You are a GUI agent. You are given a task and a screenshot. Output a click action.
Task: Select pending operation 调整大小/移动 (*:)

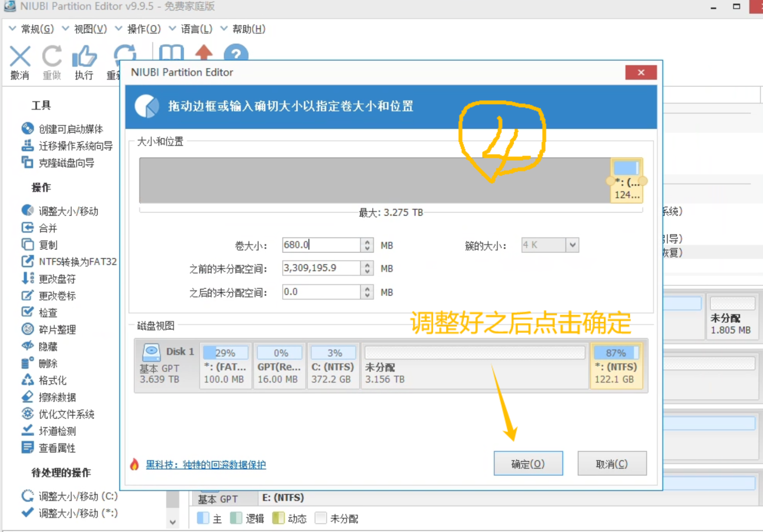tap(69, 513)
